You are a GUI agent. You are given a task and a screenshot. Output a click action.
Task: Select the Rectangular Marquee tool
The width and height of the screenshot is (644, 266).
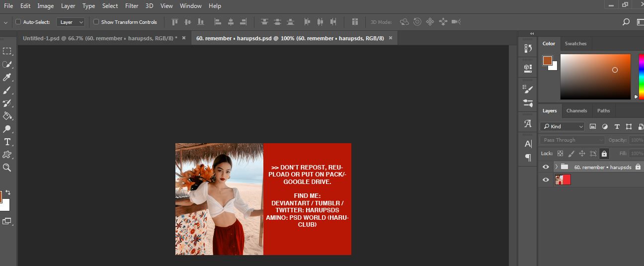point(7,51)
